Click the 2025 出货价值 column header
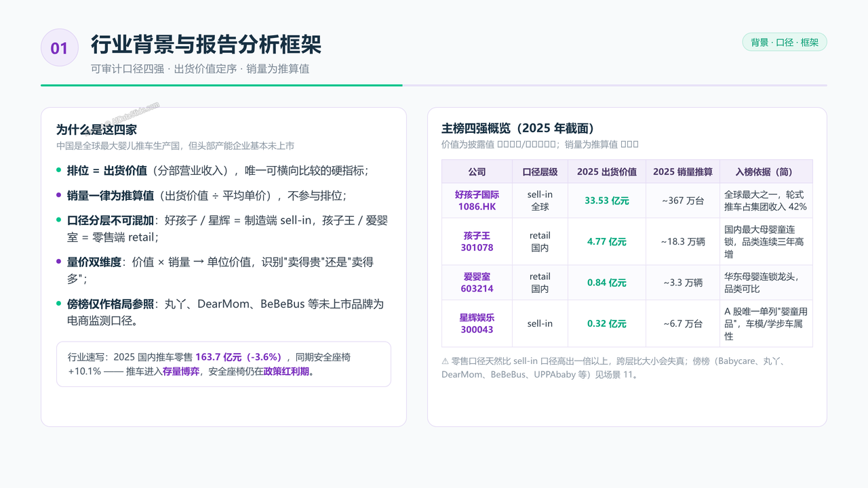Image resolution: width=868 pixels, height=488 pixels. tap(607, 171)
